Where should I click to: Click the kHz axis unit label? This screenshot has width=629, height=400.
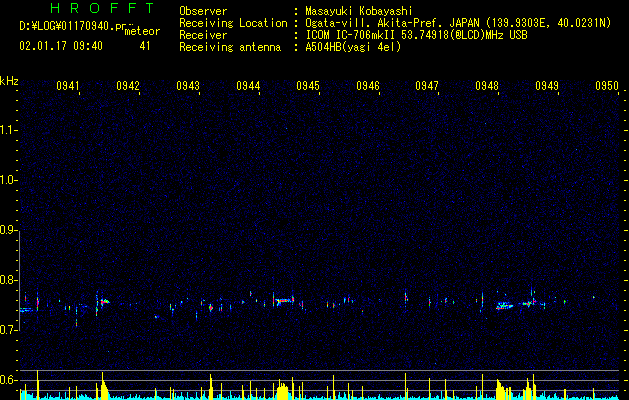pyautogui.click(x=9, y=81)
